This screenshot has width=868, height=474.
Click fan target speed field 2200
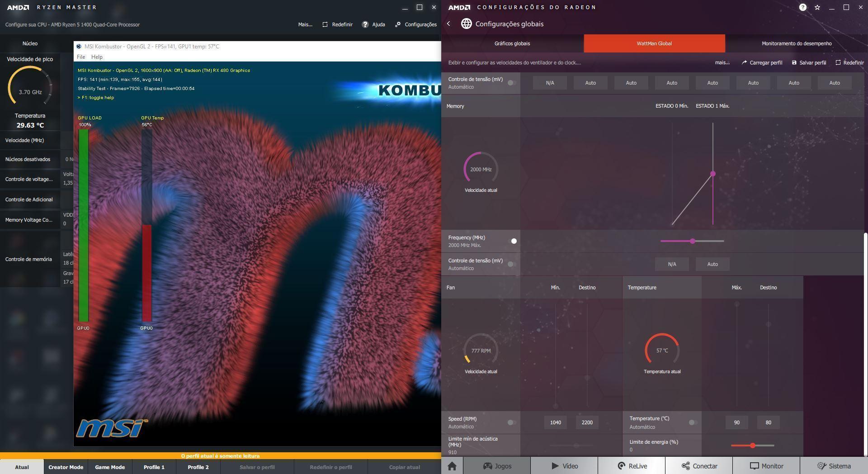[587, 422]
